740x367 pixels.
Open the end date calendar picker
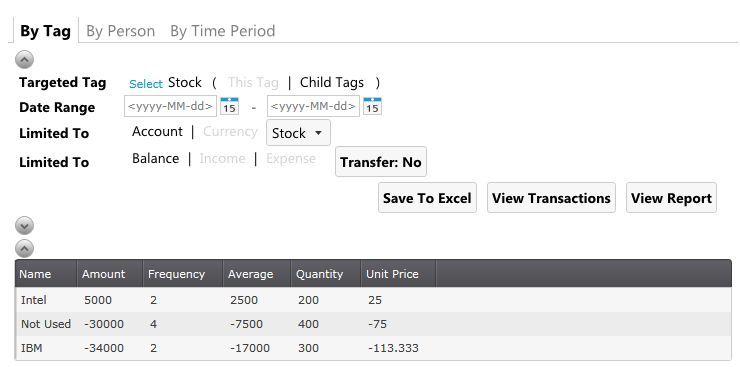[x=372, y=106]
